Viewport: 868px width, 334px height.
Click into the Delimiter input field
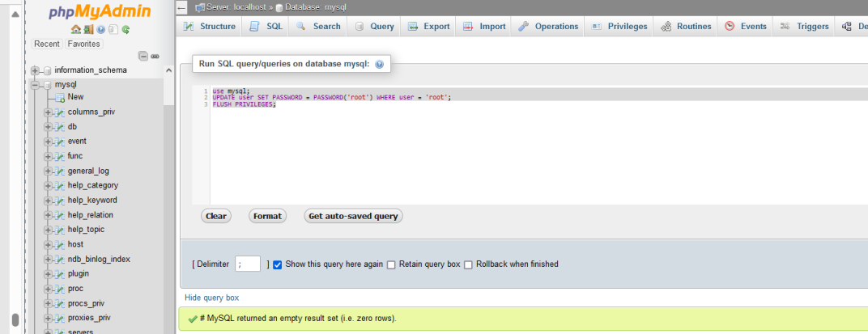[248, 264]
